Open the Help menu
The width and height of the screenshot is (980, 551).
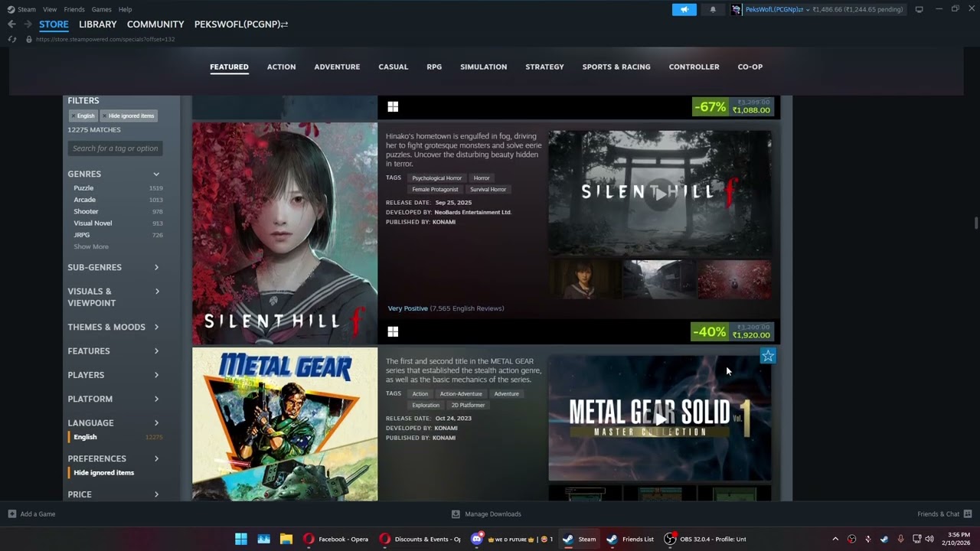pyautogui.click(x=126, y=9)
